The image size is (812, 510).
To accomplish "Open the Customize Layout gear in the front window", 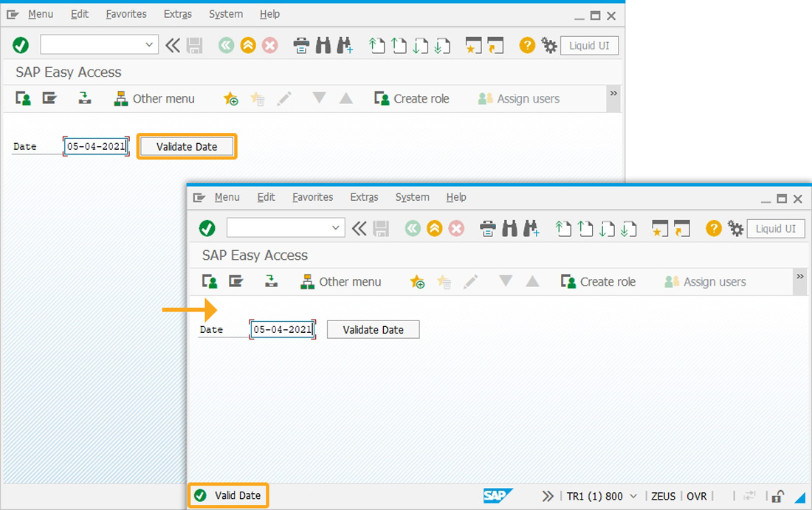I will click(735, 228).
